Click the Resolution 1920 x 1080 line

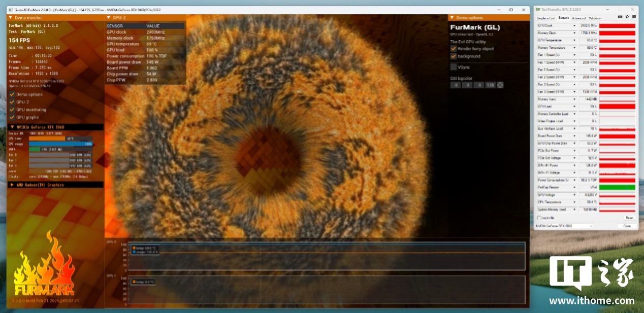tap(34, 74)
